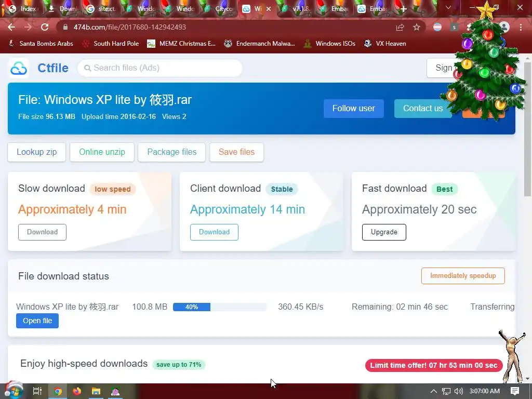The height and width of the screenshot is (399, 532).
Task: Click the address bar URL
Action: (x=129, y=27)
